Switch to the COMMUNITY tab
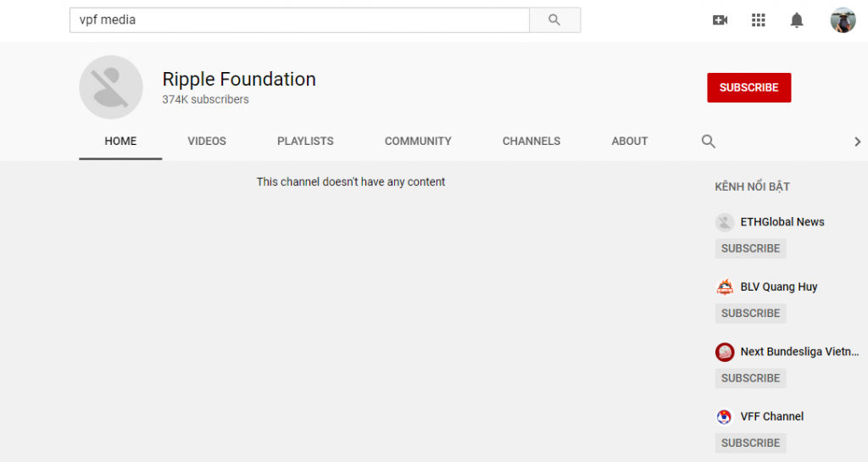This screenshot has width=868, height=462. [x=418, y=142]
